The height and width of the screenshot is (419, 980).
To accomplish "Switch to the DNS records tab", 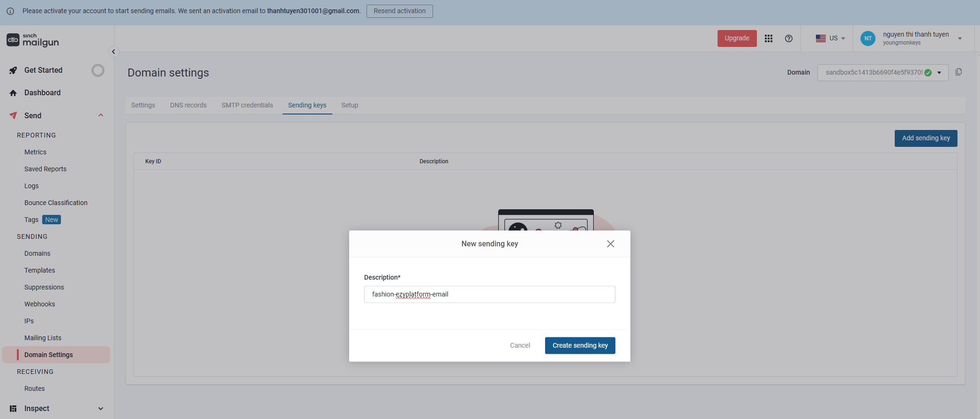I will pos(188,105).
